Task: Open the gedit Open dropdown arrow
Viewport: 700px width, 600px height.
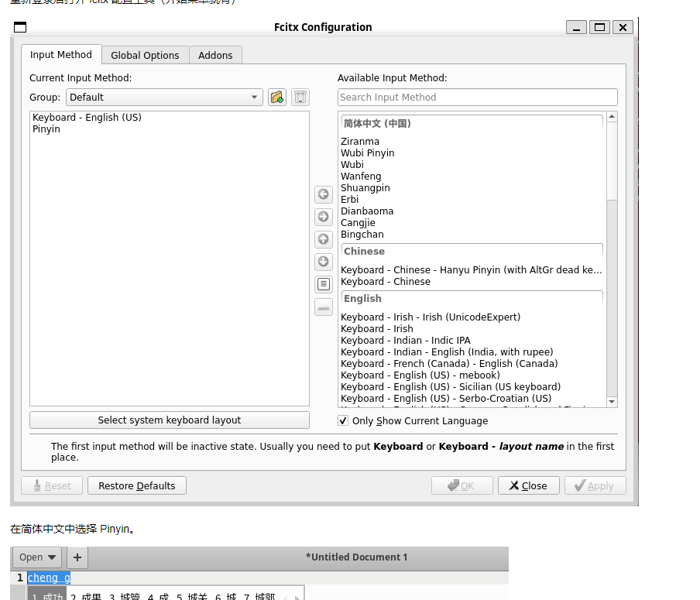Action: (52, 557)
